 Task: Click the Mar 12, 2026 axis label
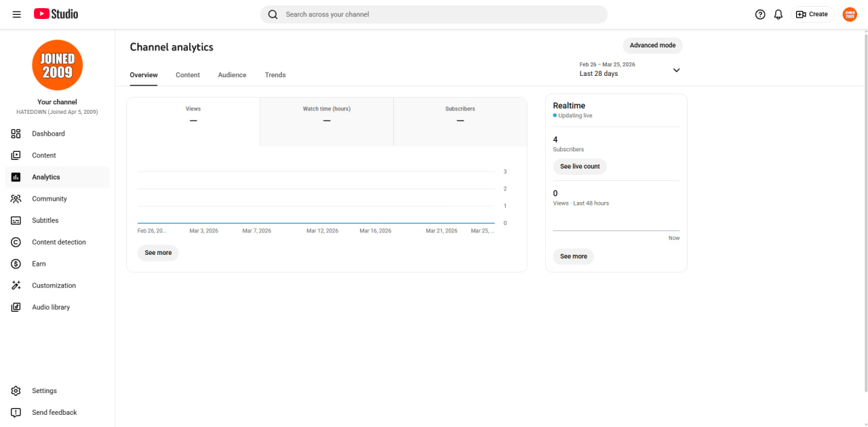[322, 231]
